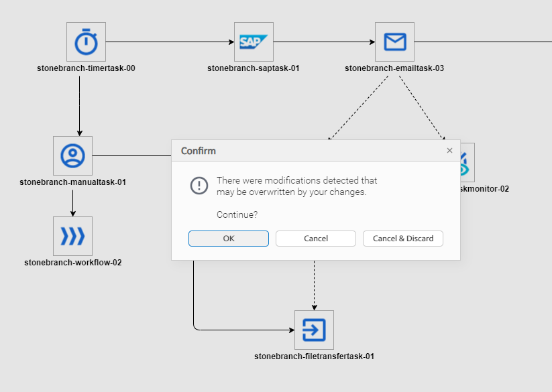Click the file transfer task icon
This screenshot has height=392, width=552.
pyautogui.click(x=314, y=330)
